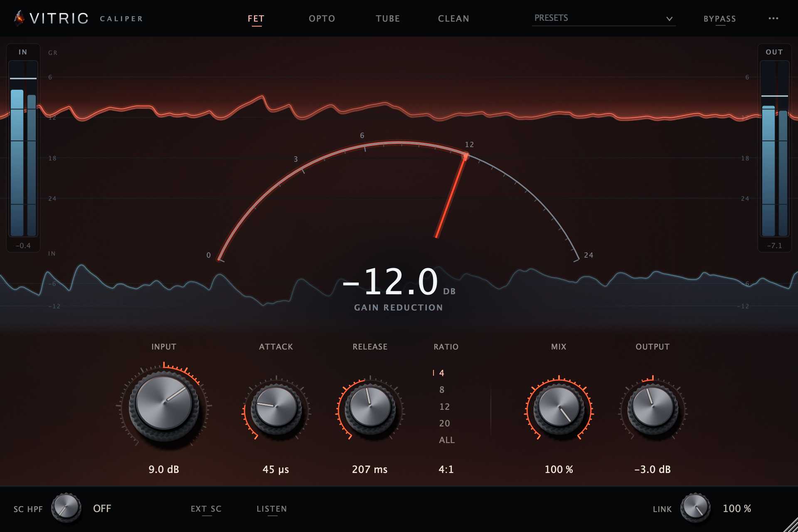This screenshot has height=532, width=798.
Task: Open the PRESETS dropdown
Action: tap(603, 18)
